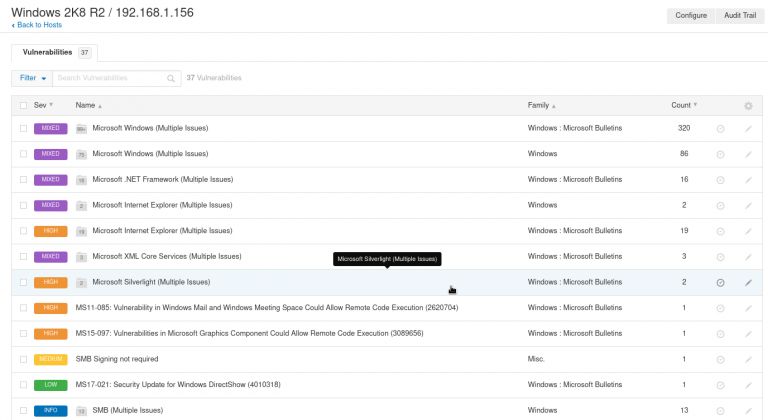Open MS15-097 Graphics Component entry
768x420 pixels.
pyautogui.click(x=249, y=333)
